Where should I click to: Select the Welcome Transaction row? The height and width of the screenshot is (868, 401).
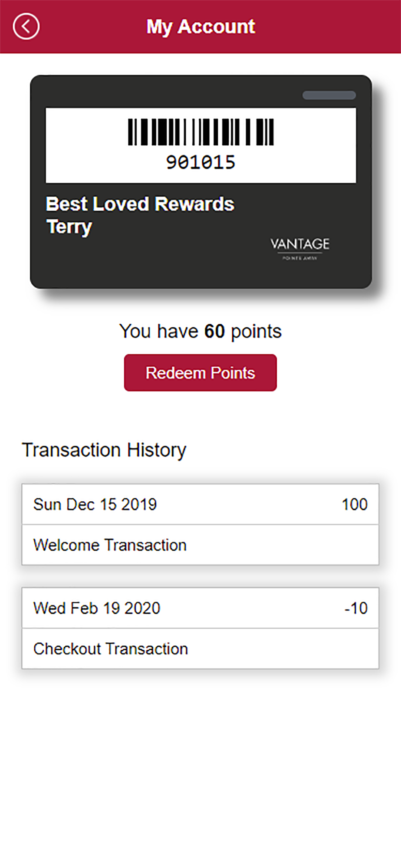(200, 545)
